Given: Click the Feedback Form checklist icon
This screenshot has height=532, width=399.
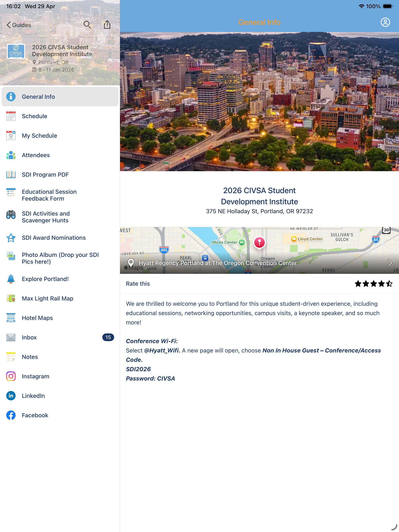Looking at the screenshot, I should [11, 193].
